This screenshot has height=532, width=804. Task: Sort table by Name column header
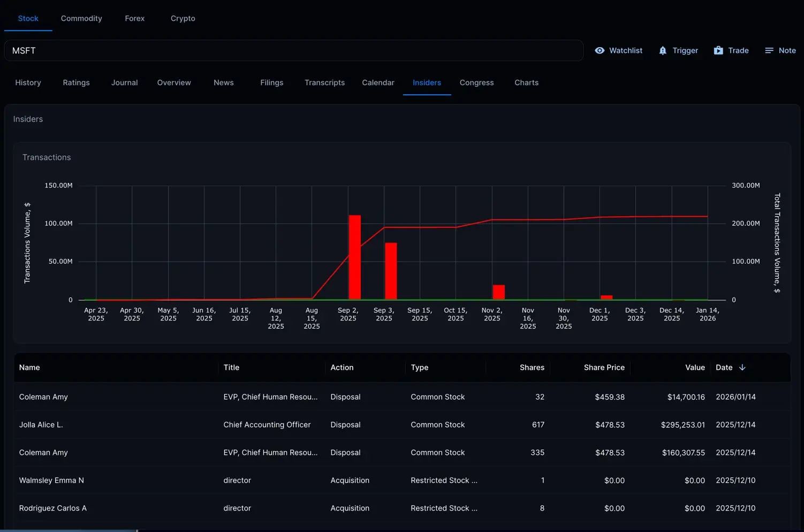(x=29, y=368)
